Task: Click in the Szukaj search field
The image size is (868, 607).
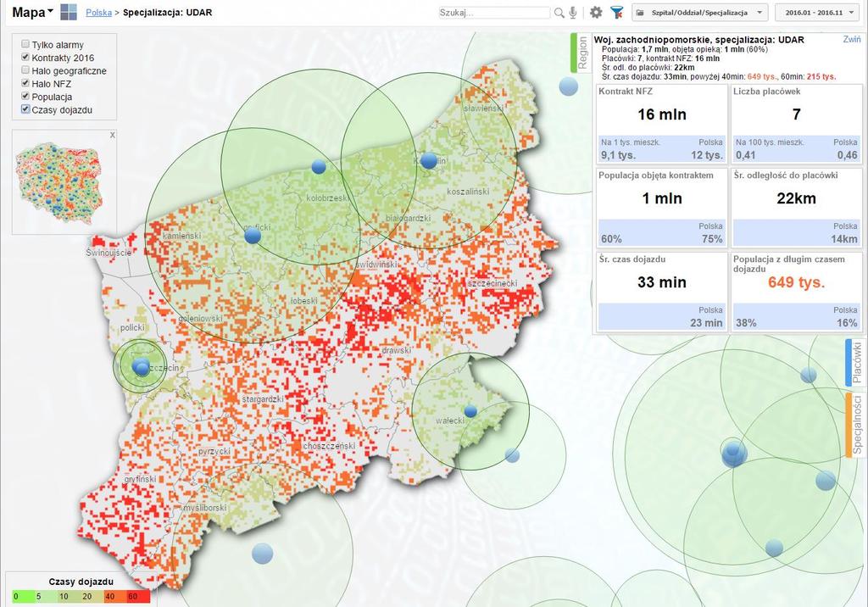Action: pos(494,13)
